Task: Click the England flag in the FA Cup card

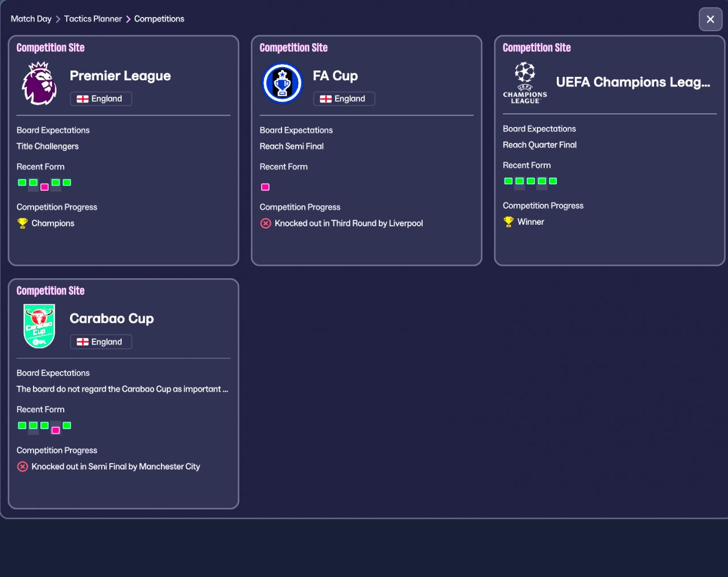Action: (x=326, y=99)
